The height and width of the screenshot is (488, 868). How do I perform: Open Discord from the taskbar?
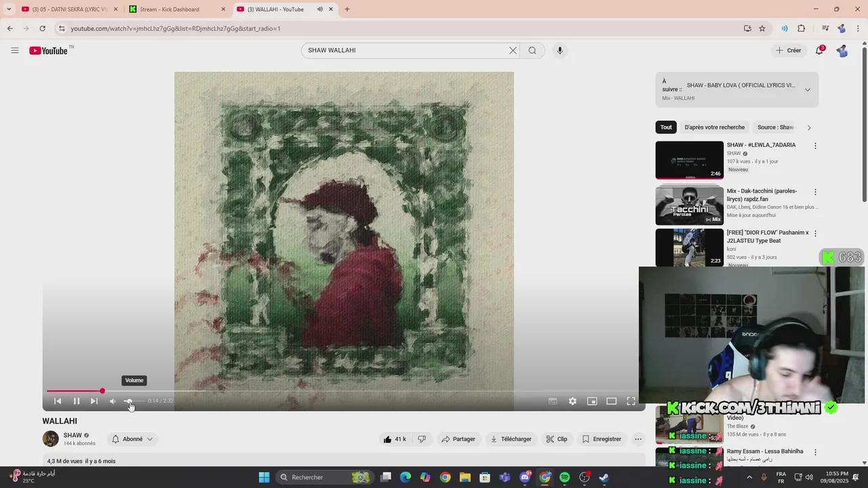(x=525, y=477)
